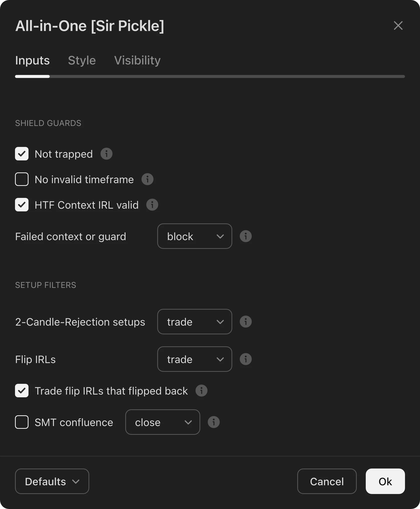The image size is (420, 509).
Task: Enable No invalid timeframe checkbox
Action: coord(22,179)
